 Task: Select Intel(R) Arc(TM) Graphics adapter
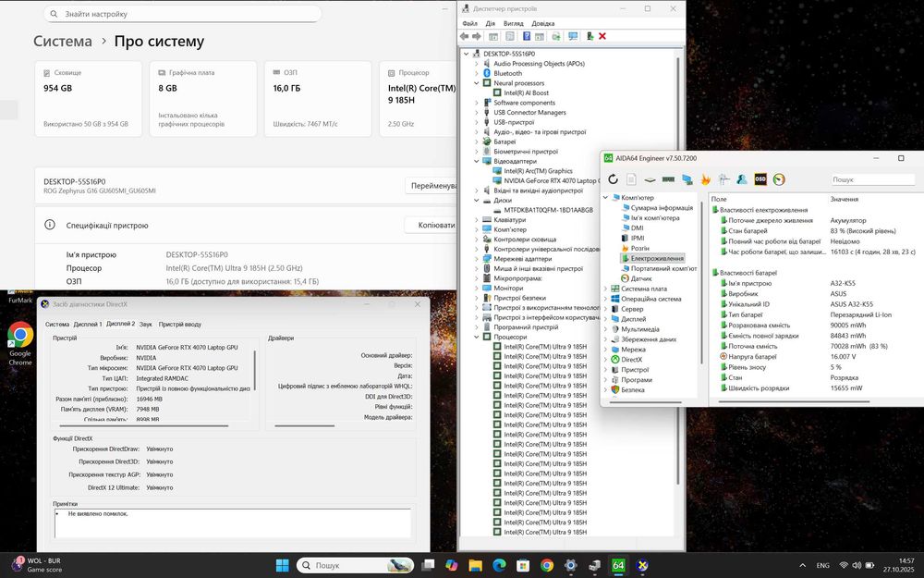click(533, 170)
